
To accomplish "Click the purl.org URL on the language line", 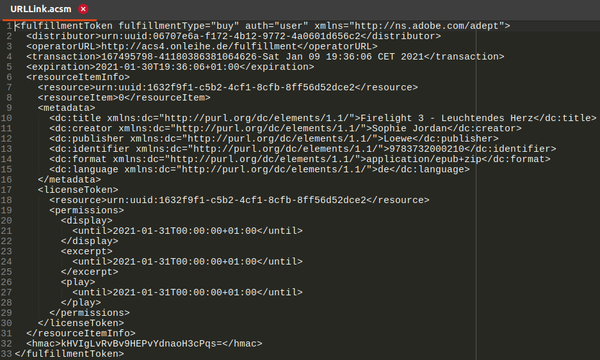I will click(274, 169).
